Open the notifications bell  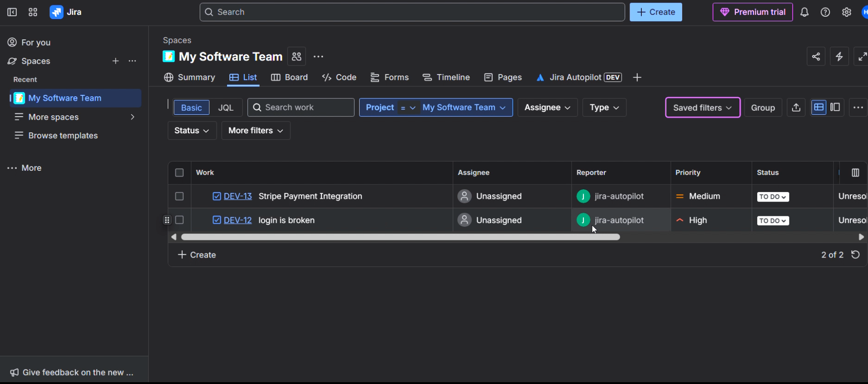804,12
